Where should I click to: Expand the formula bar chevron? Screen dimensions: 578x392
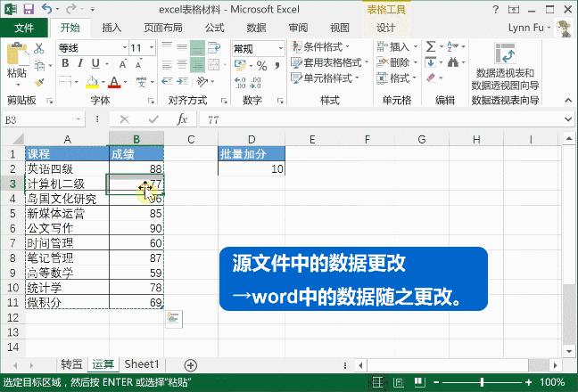point(568,119)
